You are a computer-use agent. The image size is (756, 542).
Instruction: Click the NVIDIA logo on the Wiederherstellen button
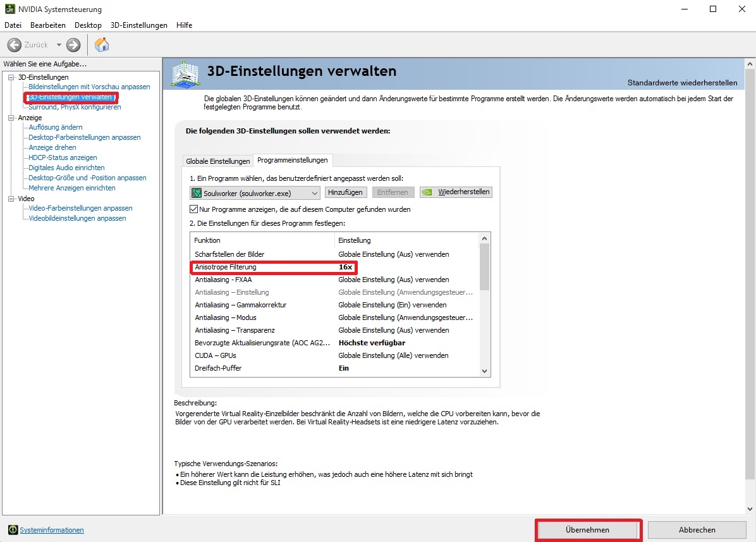pyautogui.click(x=428, y=192)
